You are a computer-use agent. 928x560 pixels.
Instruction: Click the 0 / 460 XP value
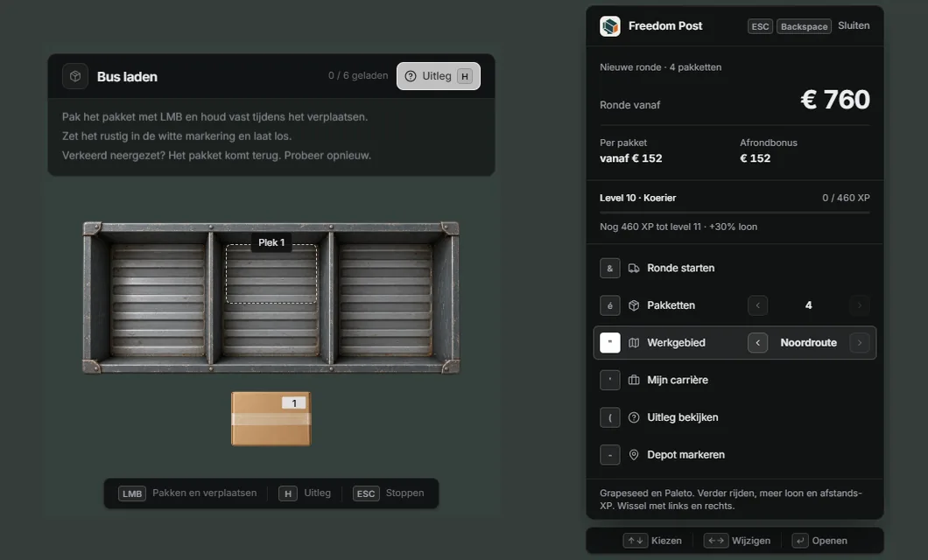[x=846, y=198]
